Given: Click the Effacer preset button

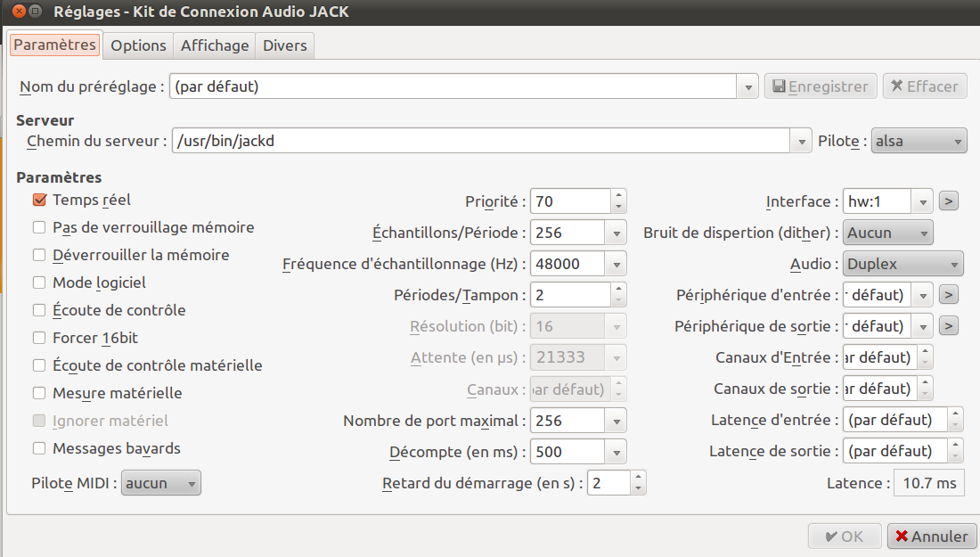Looking at the screenshot, I should [x=925, y=86].
